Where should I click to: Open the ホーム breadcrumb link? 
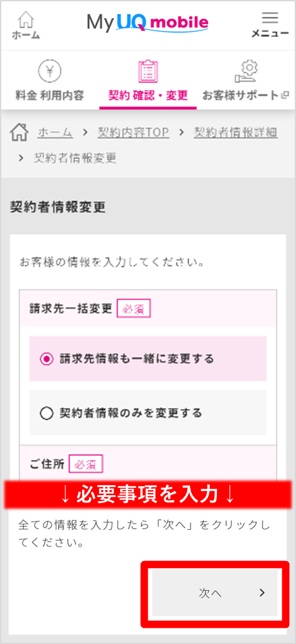tap(55, 132)
